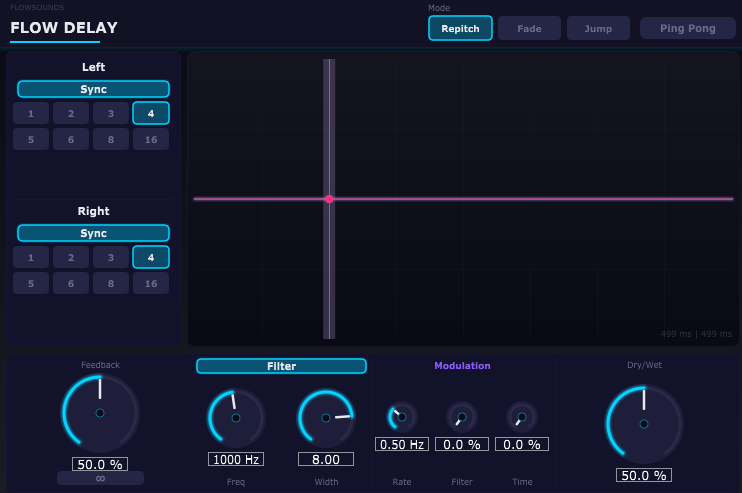Select Left delay division 16
742x493 pixels.
tap(151, 139)
